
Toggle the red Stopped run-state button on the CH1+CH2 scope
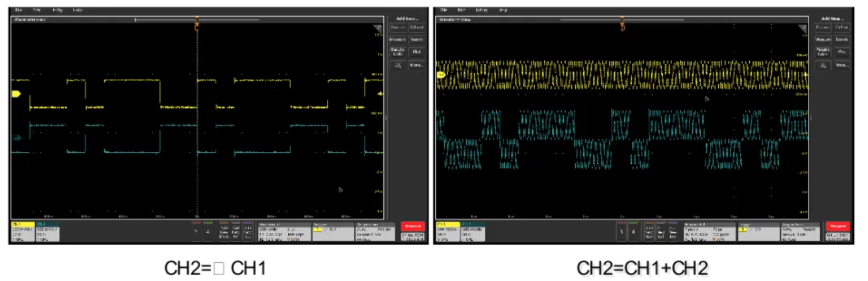(837, 226)
